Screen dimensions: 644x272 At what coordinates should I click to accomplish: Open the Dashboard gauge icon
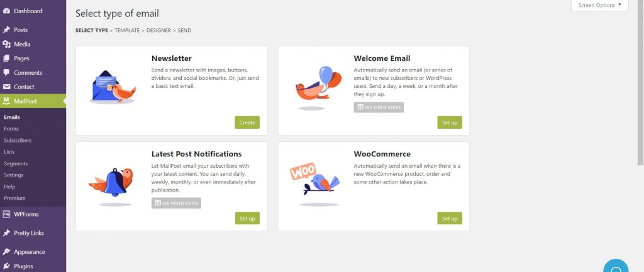pyautogui.click(x=6, y=11)
